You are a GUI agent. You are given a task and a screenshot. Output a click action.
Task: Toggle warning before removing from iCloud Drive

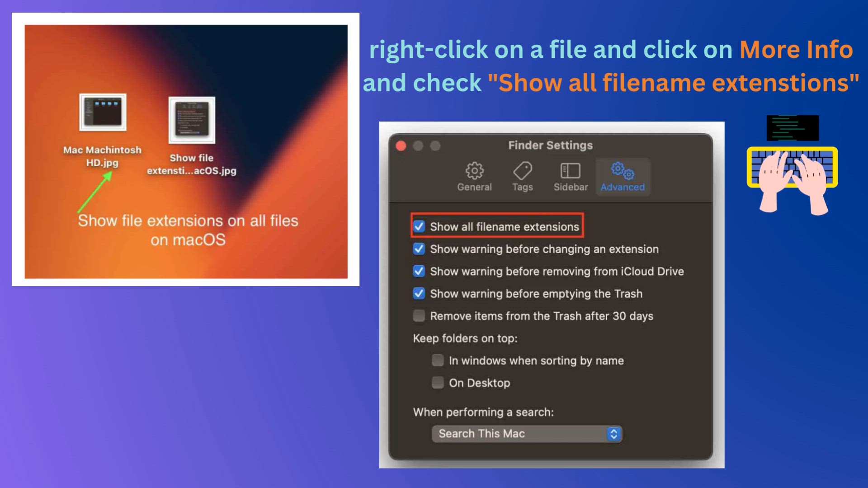(x=419, y=271)
